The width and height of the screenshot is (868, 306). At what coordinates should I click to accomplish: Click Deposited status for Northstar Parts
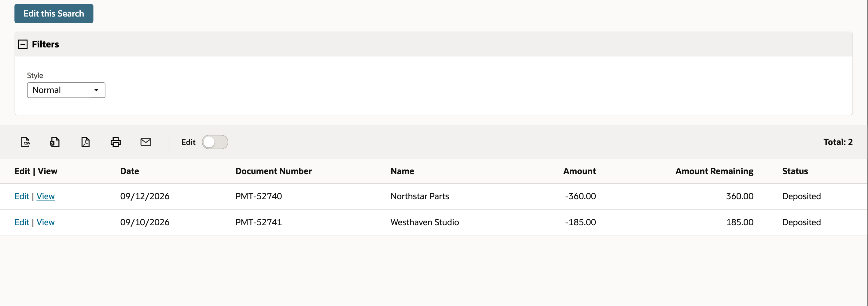[801, 196]
